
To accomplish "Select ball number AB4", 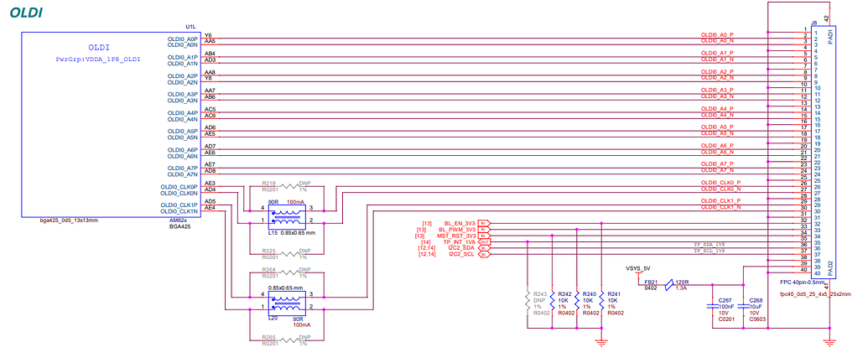I will (x=210, y=54).
